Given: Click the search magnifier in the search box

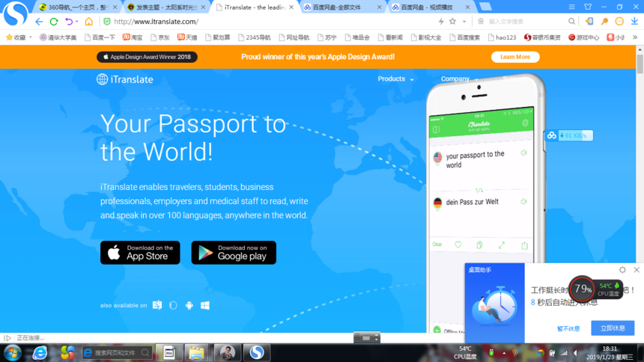Looking at the screenshot, I should point(571,22).
